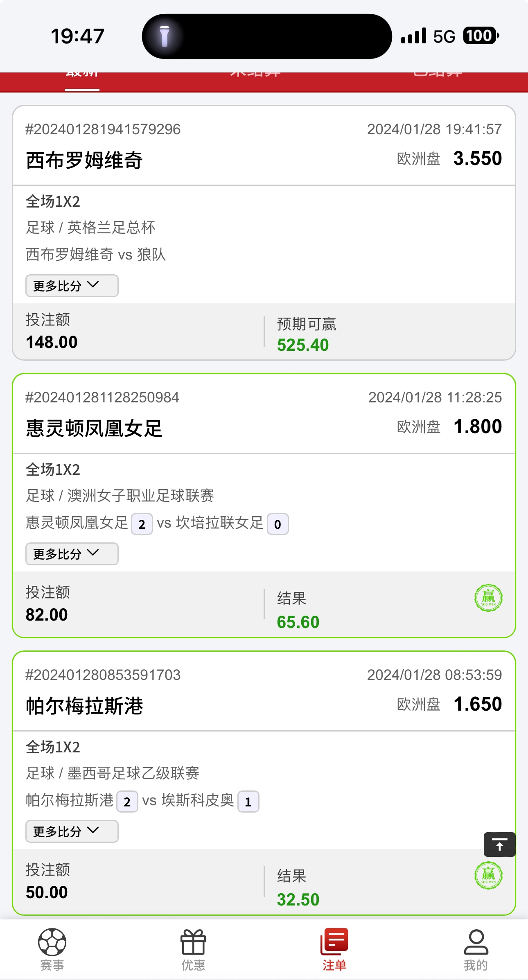Tap the 19:47 status bar clock
528x980 pixels.
(77, 36)
